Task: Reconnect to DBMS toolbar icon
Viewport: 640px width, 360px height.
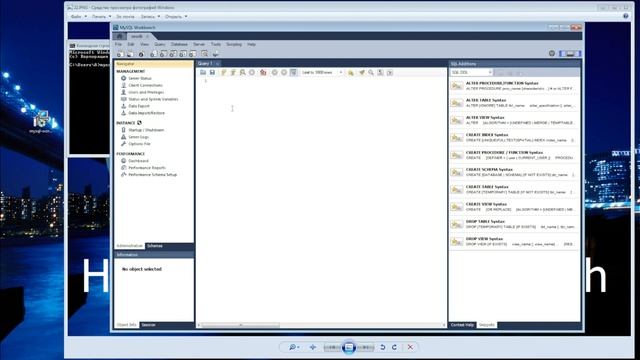Action: [216, 54]
